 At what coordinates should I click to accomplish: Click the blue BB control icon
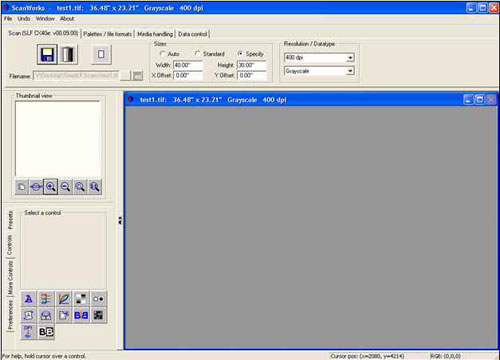tap(81, 315)
